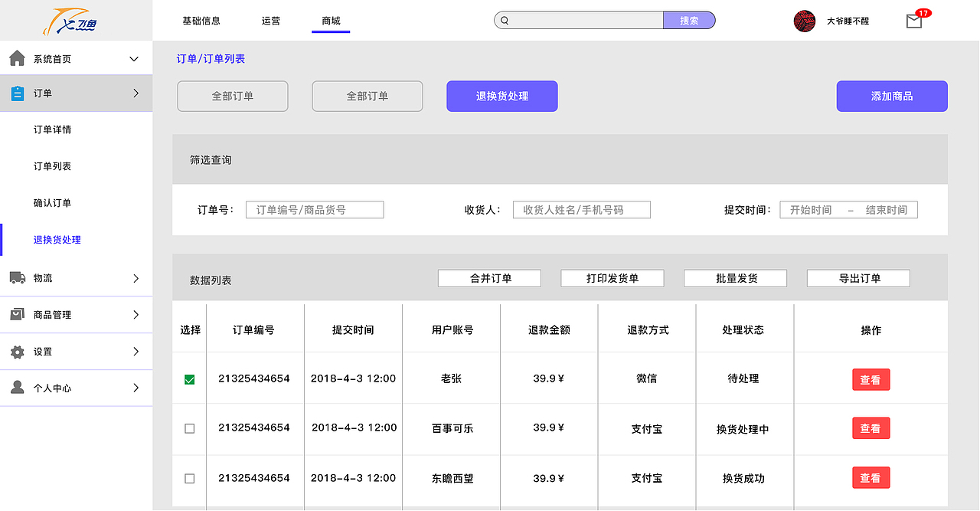The image size is (980, 511).
Task: Click the search magnifier icon in search bar
Action: [x=506, y=20]
